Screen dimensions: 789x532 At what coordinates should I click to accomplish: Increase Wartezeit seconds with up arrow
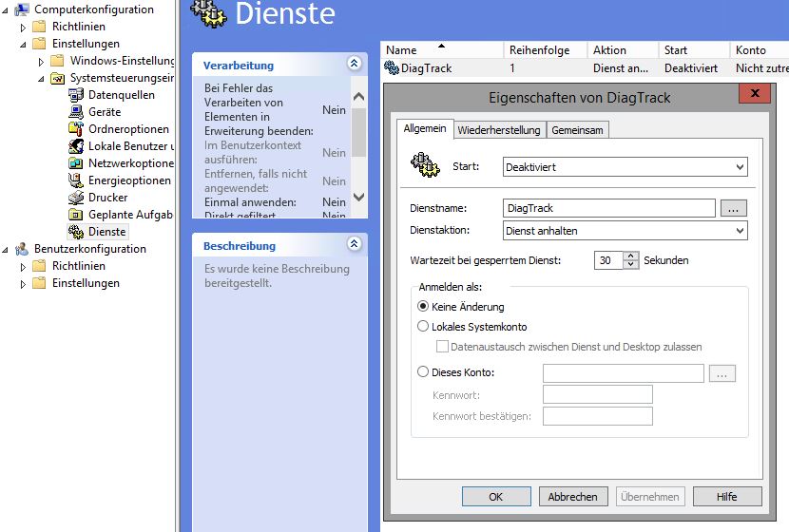tap(632, 256)
